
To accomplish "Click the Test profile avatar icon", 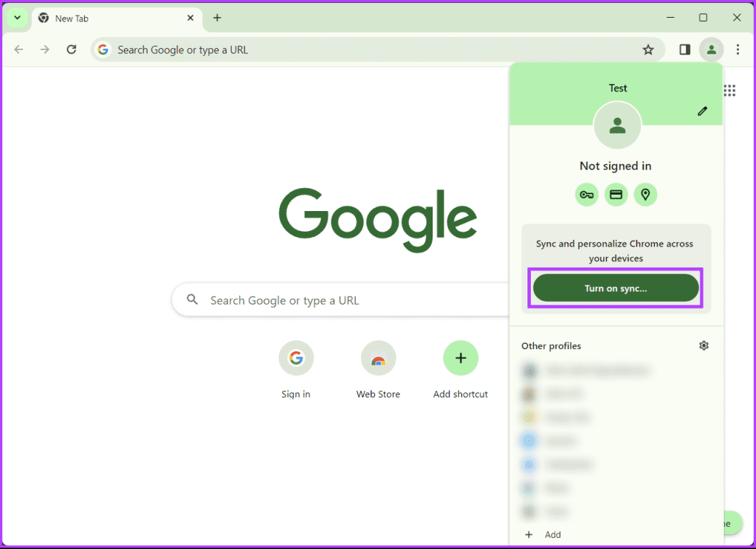I will click(616, 125).
